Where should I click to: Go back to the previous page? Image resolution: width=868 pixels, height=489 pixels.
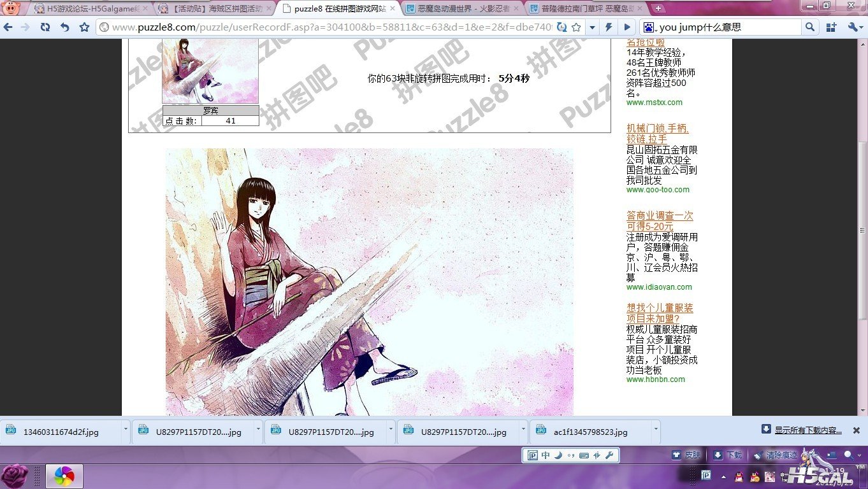[x=8, y=27]
